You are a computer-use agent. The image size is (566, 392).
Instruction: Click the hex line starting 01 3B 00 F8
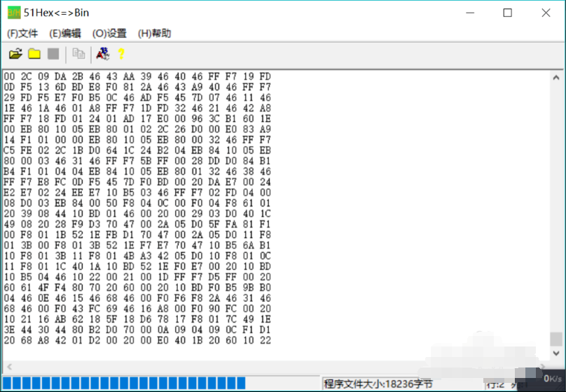click(137, 245)
